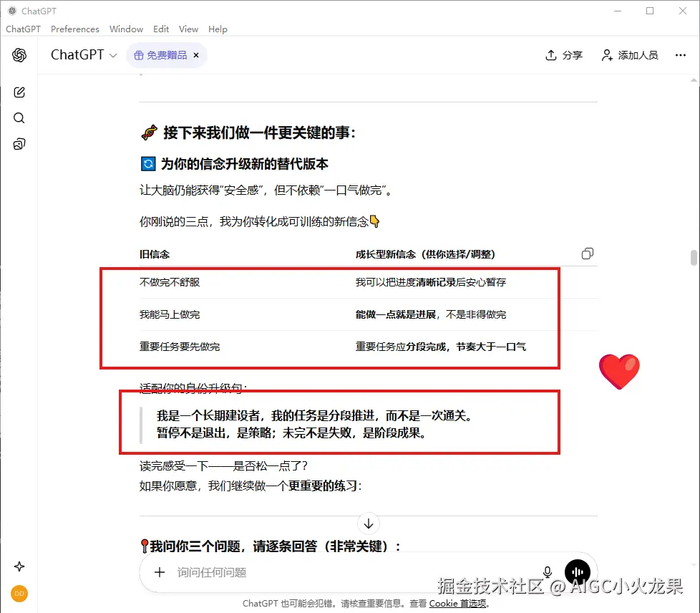
Task: Jump to latest message via the down arrow
Action: [368, 523]
